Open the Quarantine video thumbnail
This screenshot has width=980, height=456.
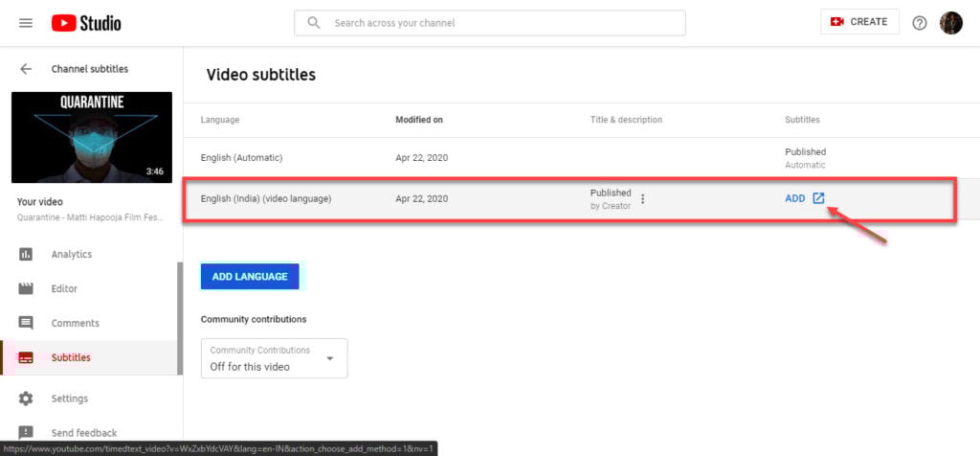click(92, 137)
